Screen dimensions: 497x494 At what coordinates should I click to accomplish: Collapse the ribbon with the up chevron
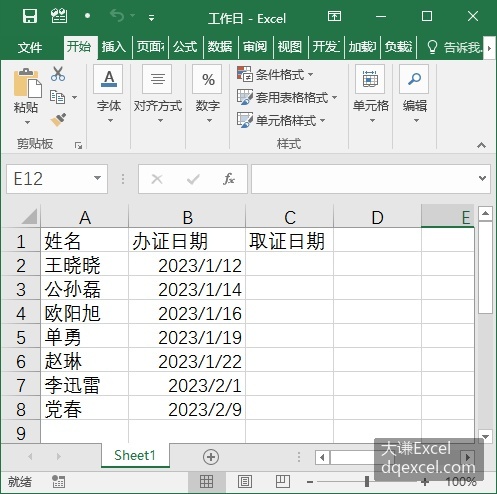tap(481, 145)
